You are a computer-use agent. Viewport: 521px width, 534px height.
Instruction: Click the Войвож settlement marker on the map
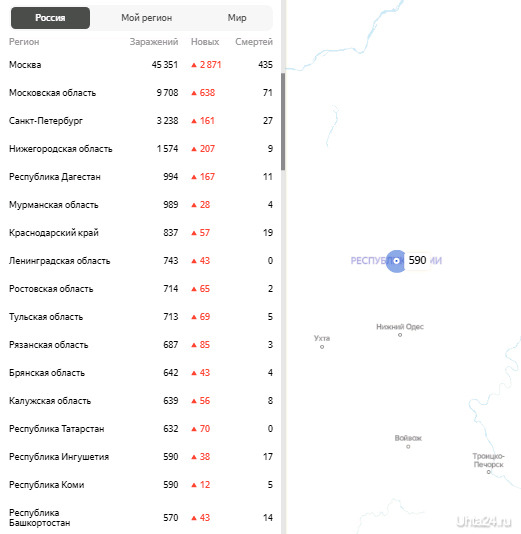(x=408, y=446)
